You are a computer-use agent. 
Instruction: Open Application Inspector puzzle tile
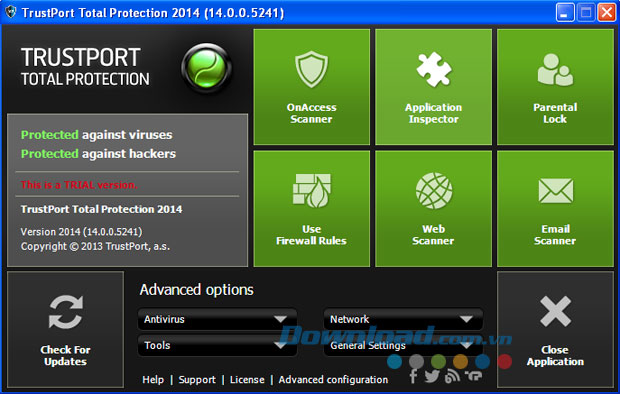pos(433,87)
